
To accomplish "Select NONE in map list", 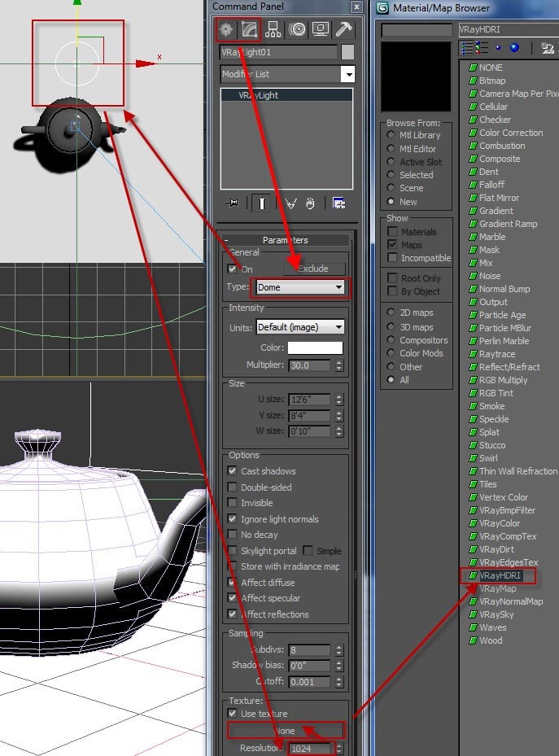I will pyautogui.click(x=491, y=68).
